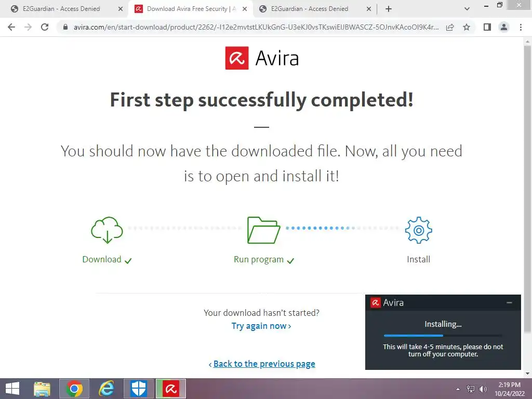Bookmark this page with the star icon

coord(467,27)
